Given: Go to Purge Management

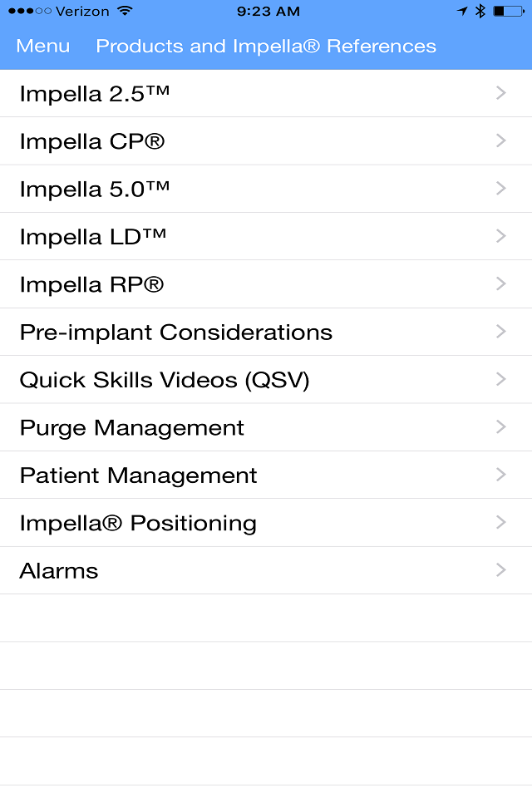Looking at the screenshot, I should pos(266,427).
